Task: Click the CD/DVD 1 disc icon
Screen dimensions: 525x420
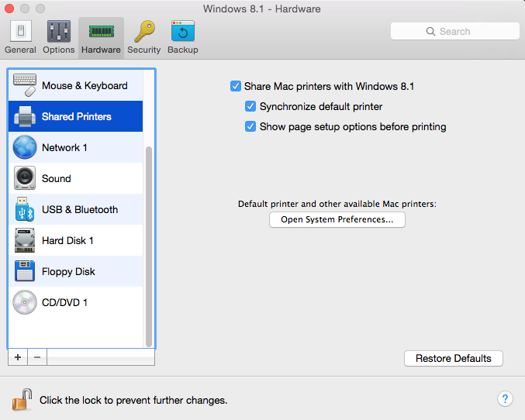Action: (25, 302)
